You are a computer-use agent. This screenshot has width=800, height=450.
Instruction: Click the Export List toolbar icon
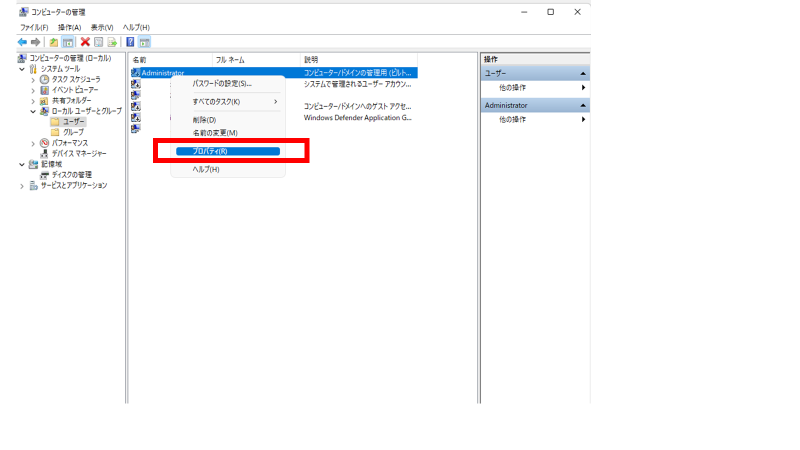[x=112, y=42]
